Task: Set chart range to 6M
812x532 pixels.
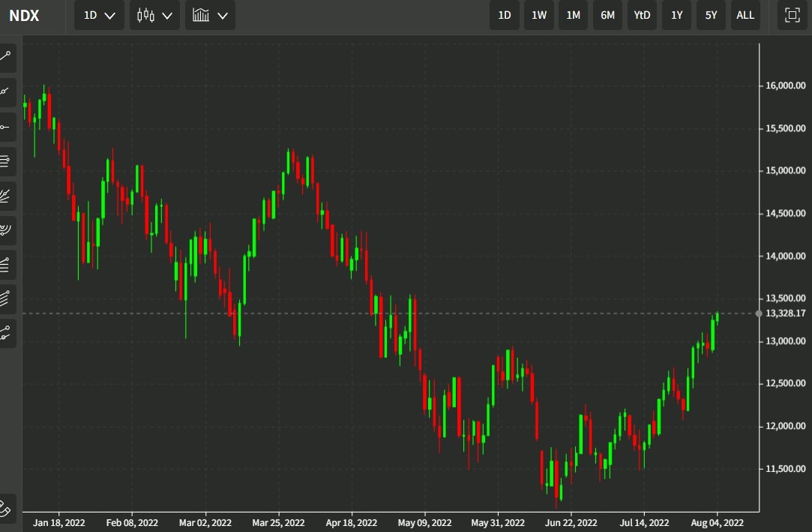Action: coord(607,15)
